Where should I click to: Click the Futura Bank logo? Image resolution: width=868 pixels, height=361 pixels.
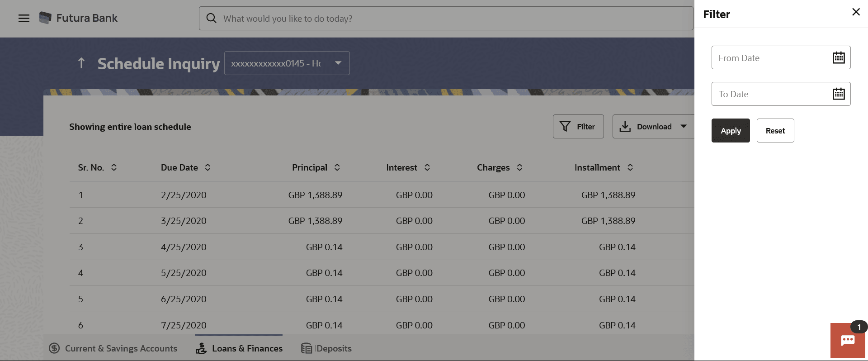[45, 18]
